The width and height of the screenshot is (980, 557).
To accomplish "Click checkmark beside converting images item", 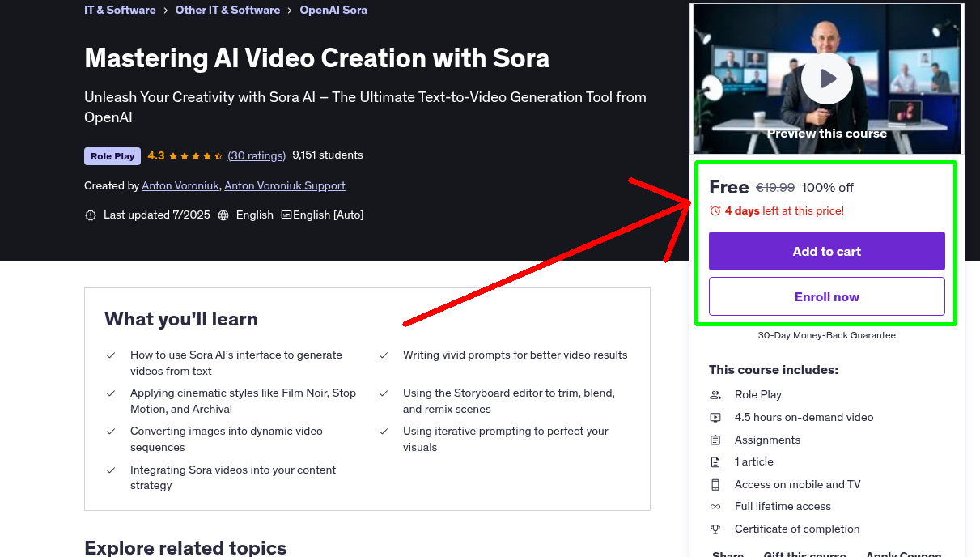I will pyautogui.click(x=111, y=431).
